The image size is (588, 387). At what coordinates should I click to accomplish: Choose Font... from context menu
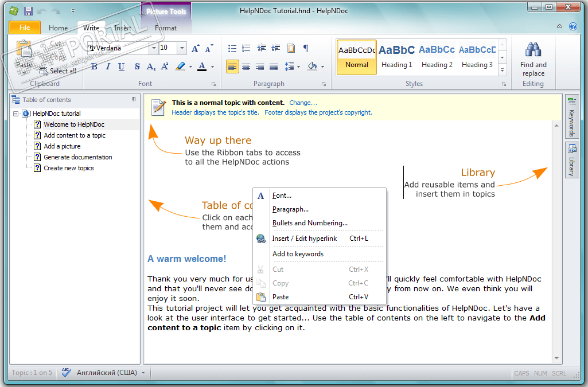click(320, 196)
